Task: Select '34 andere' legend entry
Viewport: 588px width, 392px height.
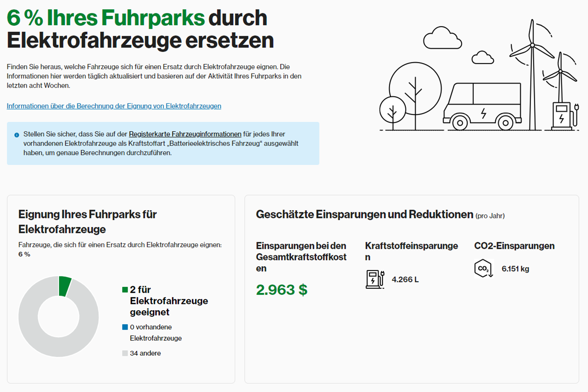Action: tap(145, 353)
